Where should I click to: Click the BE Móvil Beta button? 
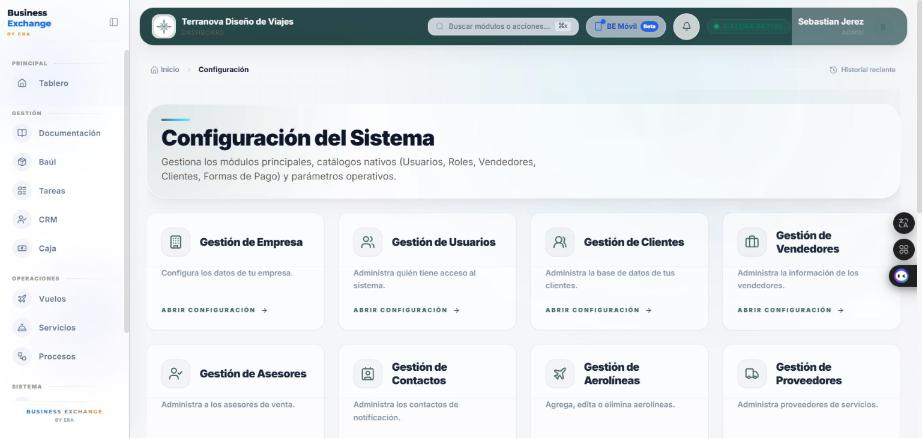[x=626, y=26]
